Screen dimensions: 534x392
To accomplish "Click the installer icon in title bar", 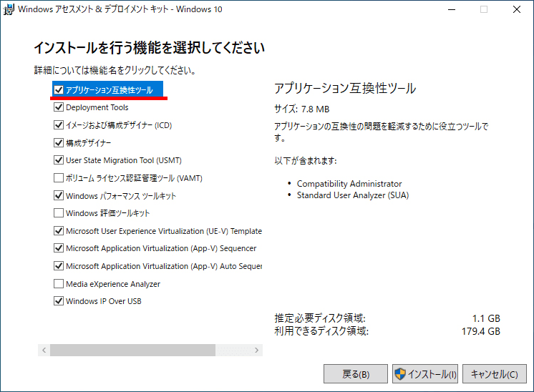I will pyautogui.click(x=9, y=9).
